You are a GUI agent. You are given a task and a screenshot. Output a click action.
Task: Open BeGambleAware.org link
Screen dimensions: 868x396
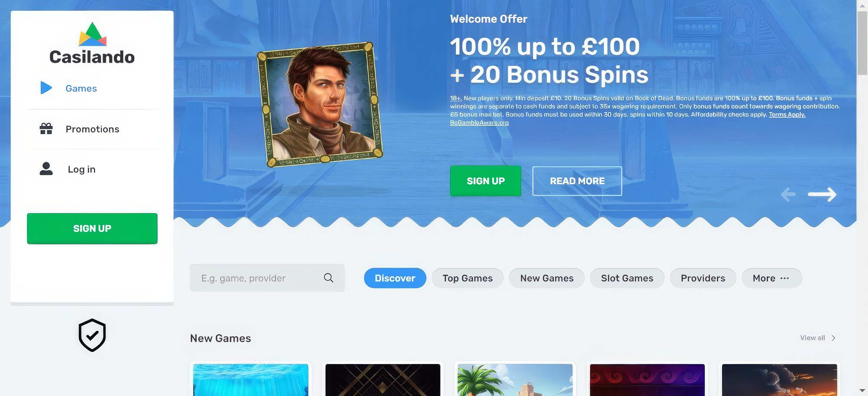pyautogui.click(x=479, y=123)
